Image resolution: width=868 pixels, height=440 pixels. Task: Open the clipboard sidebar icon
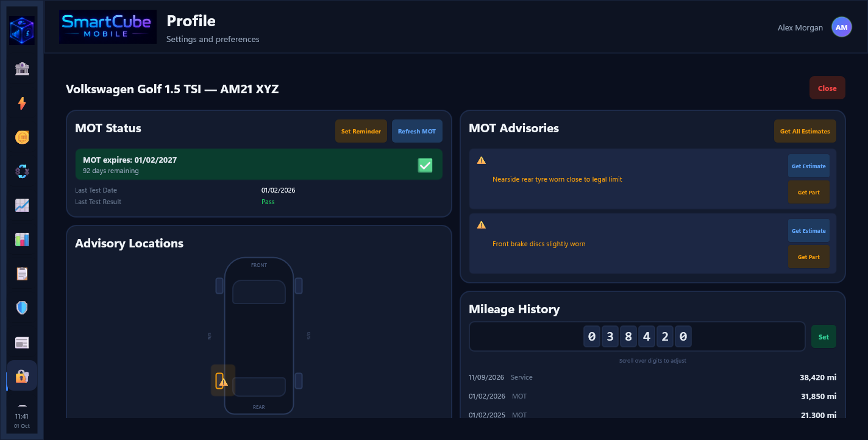[22, 274]
